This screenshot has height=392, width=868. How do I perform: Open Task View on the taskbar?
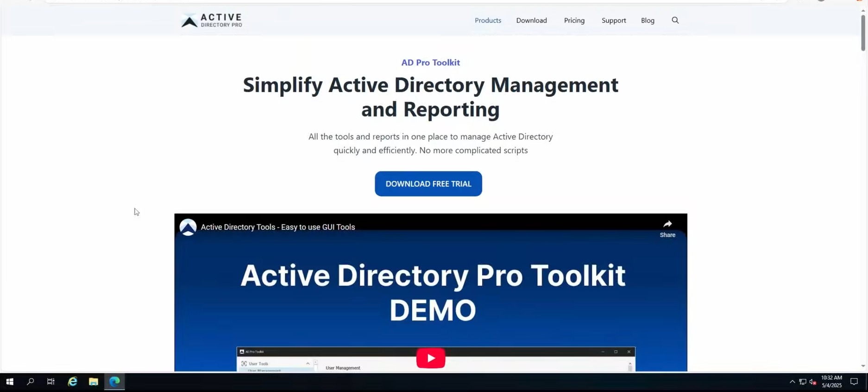click(x=51, y=382)
